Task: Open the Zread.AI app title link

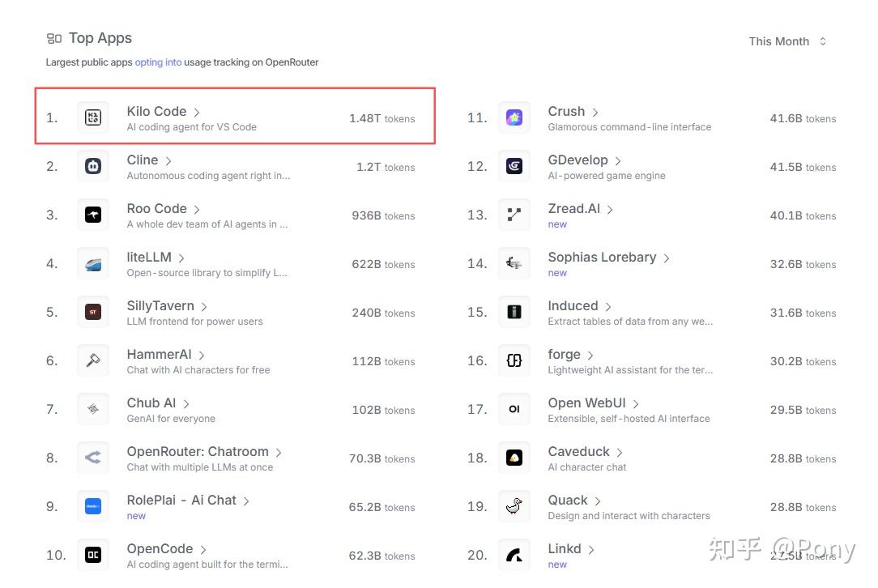Action: (x=574, y=209)
